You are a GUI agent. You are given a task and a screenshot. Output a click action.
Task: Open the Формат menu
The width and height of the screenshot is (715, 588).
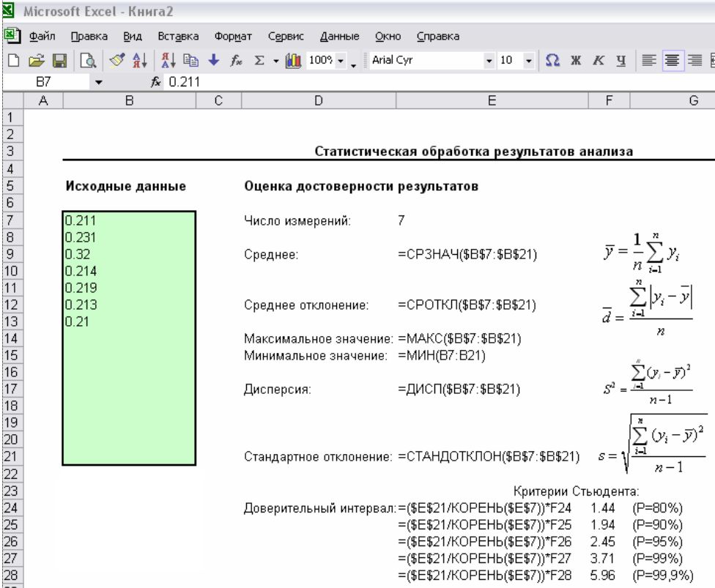233,36
